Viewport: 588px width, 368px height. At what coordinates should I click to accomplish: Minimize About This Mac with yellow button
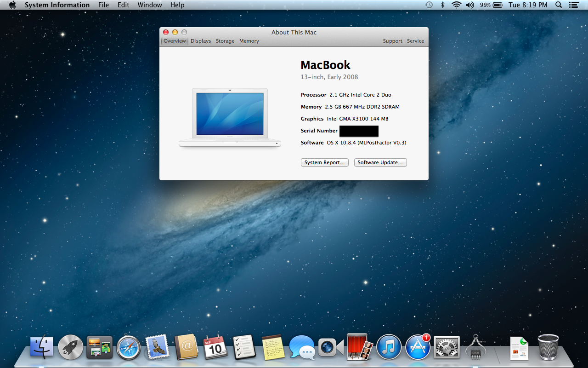[x=175, y=32]
